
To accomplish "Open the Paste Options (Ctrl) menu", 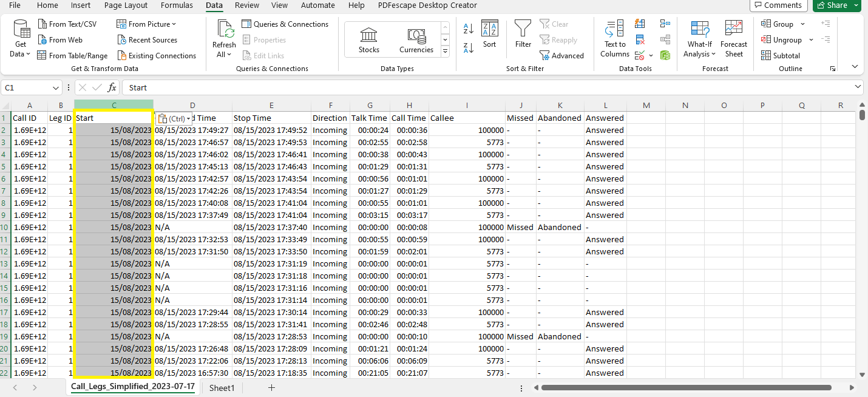I will click(x=174, y=118).
